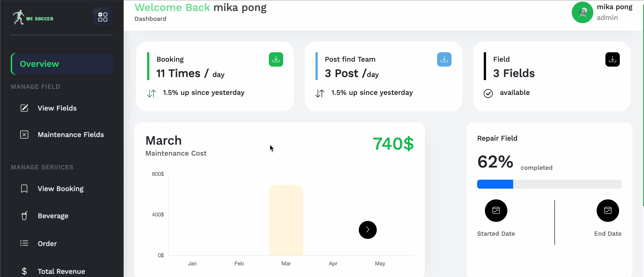Click the chart next arrow button

(x=368, y=230)
